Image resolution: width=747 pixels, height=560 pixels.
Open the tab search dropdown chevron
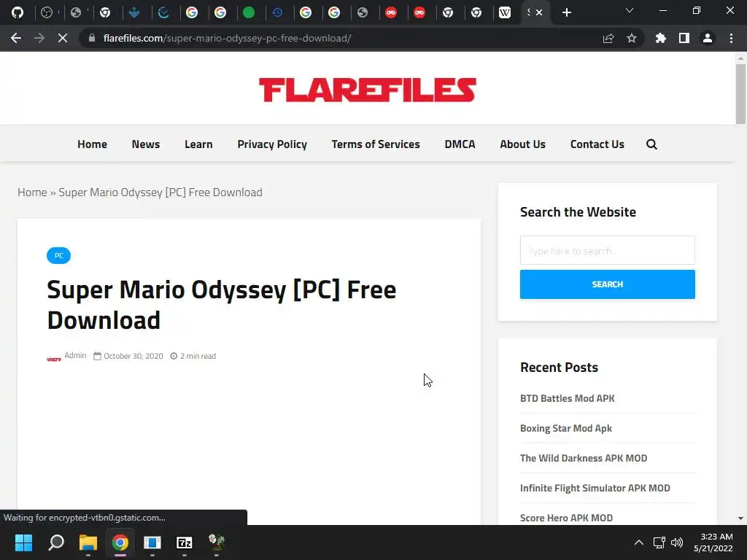click(x=630, y=10)
